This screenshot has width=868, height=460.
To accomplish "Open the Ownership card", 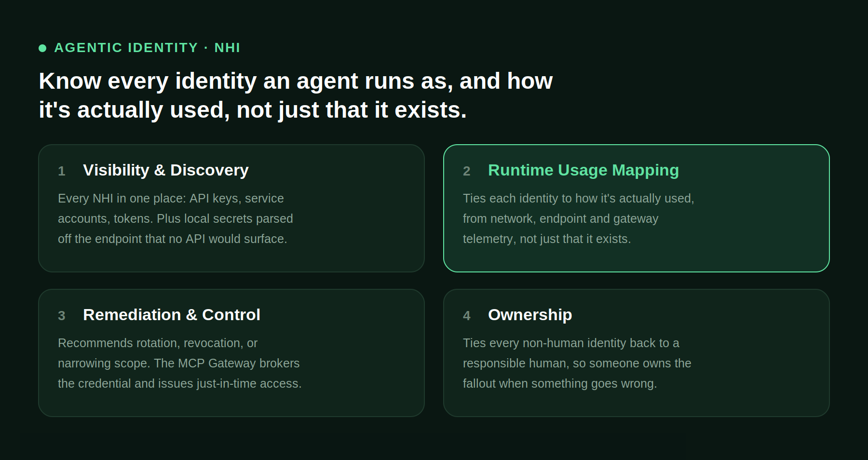I will pos(637,353).
